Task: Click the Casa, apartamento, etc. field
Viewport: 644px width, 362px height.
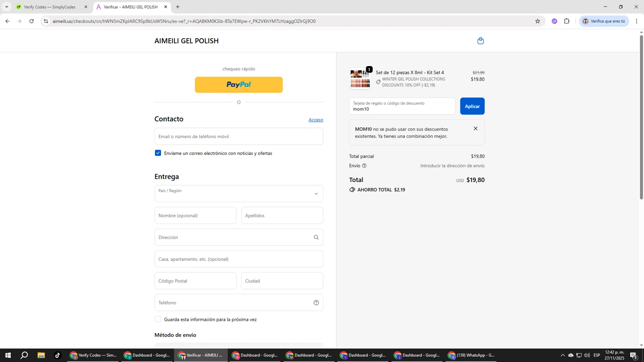Action: point(239,259)
